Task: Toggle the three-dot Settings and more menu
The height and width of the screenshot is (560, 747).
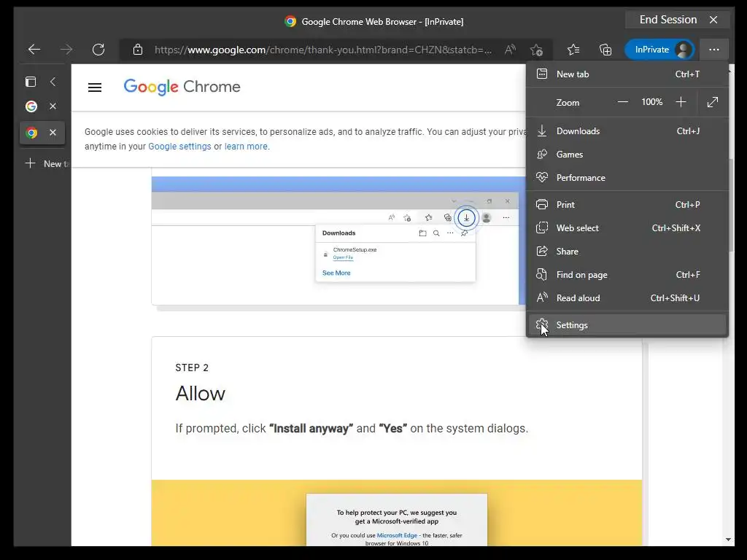Action: tap(713, 50)
